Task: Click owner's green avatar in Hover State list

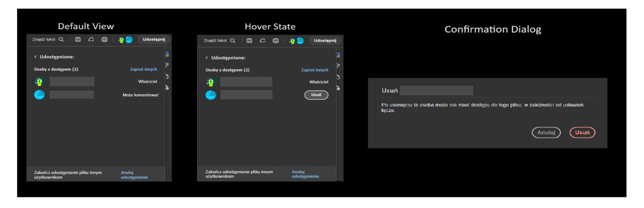Action: coord(211,82)
